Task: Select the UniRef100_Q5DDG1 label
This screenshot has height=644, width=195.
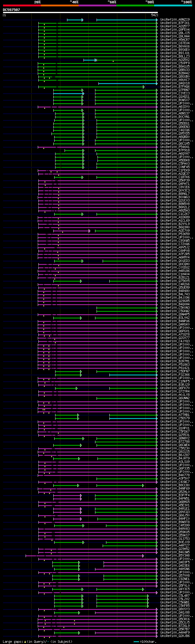Action: (175, 124)
